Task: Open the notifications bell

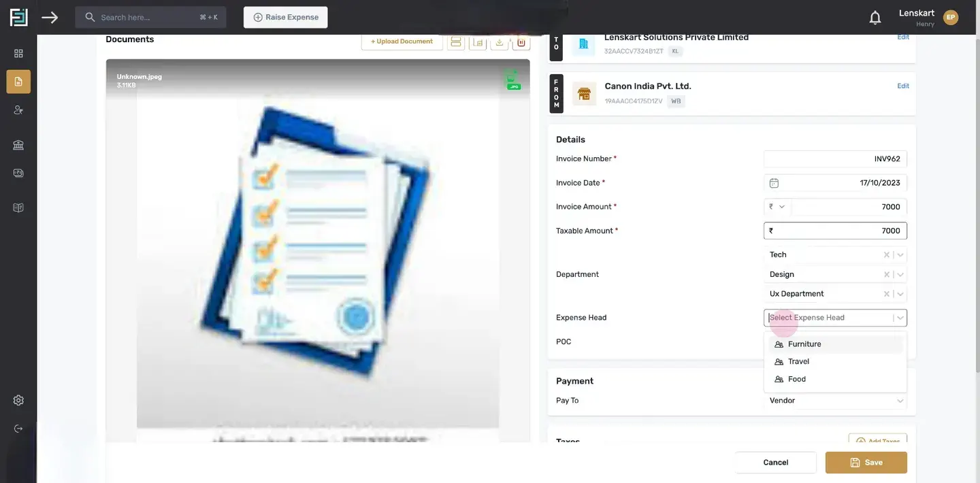Action: [x=875, y=18]
